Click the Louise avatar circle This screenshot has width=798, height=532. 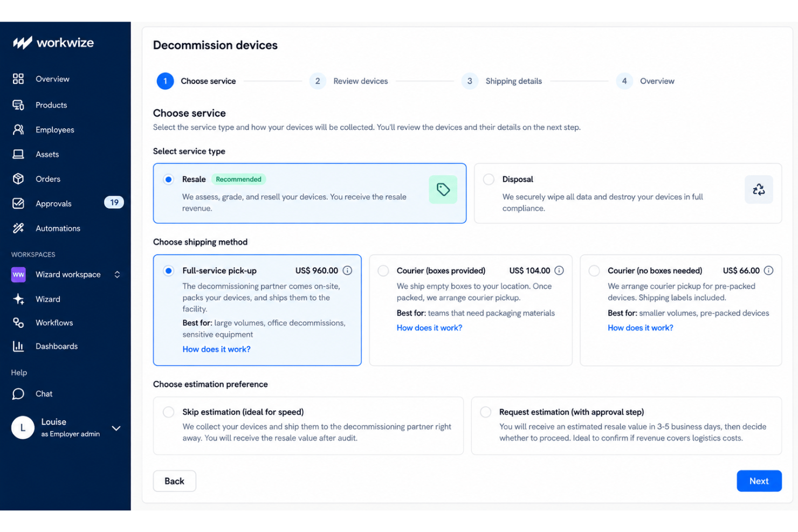click(23, 428)
